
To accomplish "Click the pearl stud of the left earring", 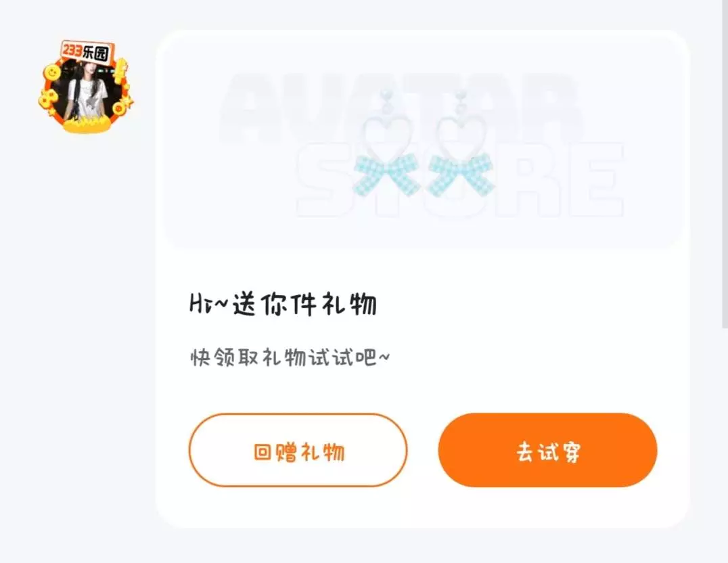I will coord(386,102).
